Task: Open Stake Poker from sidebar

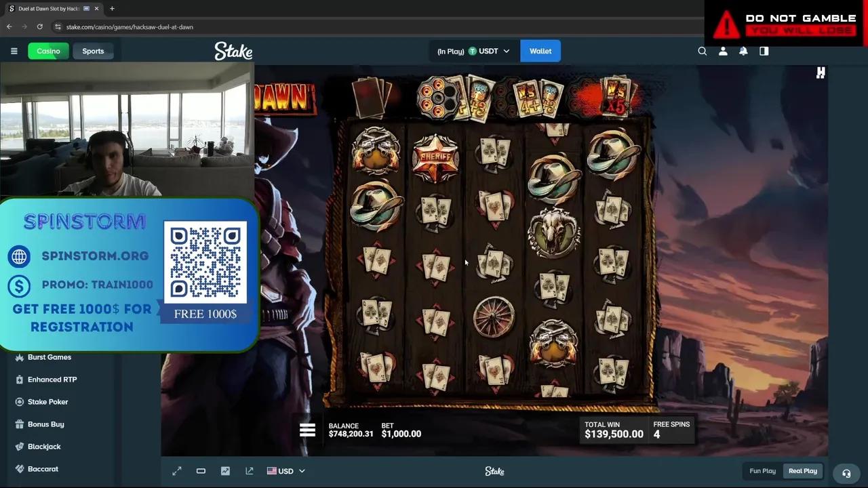Action: [x=47, y=402]
